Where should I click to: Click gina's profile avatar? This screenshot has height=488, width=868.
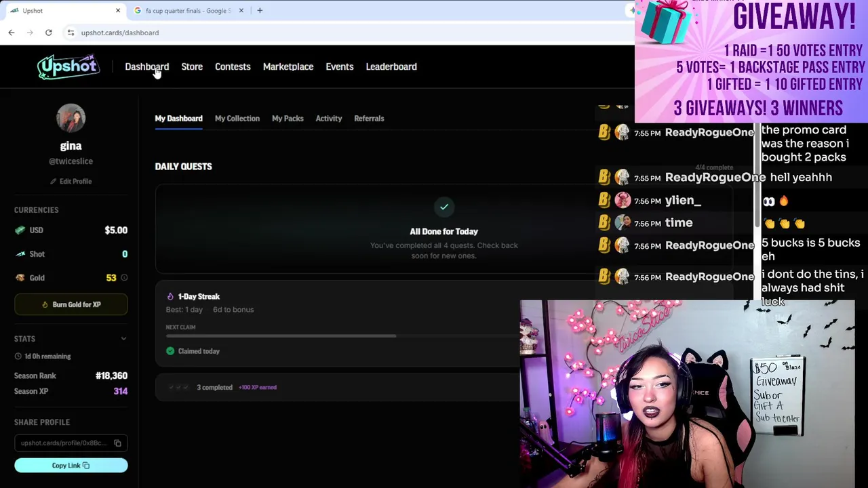71,118
